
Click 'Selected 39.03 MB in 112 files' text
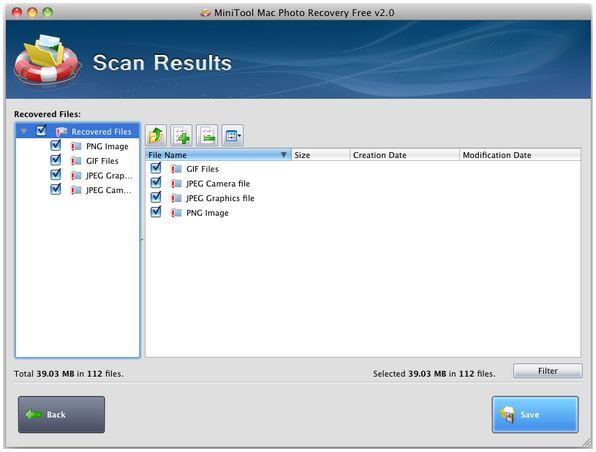(x=434, y=374)
